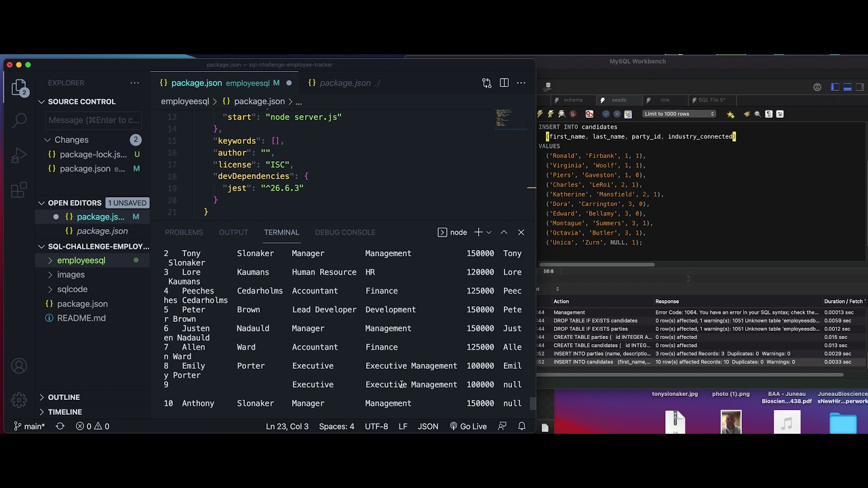
Task: Open Limit to 1000 rows dropdown
Action: click(x=679, y=114)
